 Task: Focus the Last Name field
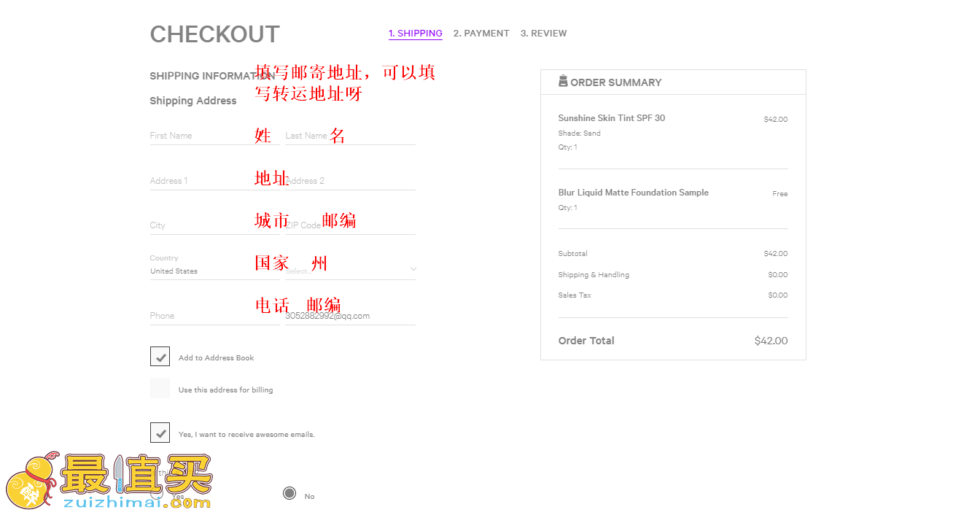click(x=351, y=136)
